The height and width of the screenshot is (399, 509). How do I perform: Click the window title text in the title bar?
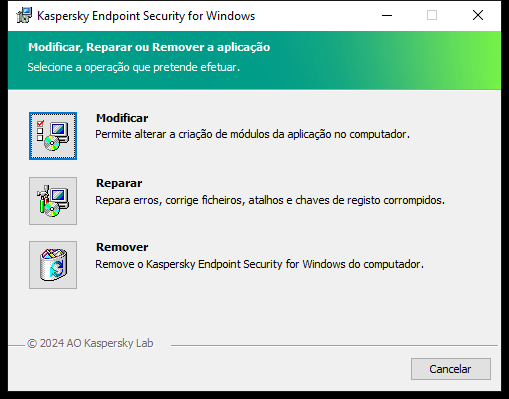point(146,16)
